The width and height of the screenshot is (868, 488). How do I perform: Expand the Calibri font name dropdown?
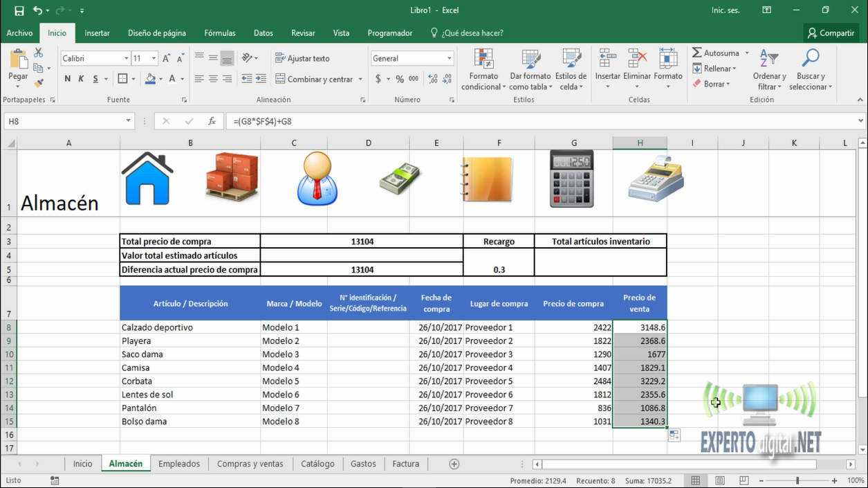(127, 59)
